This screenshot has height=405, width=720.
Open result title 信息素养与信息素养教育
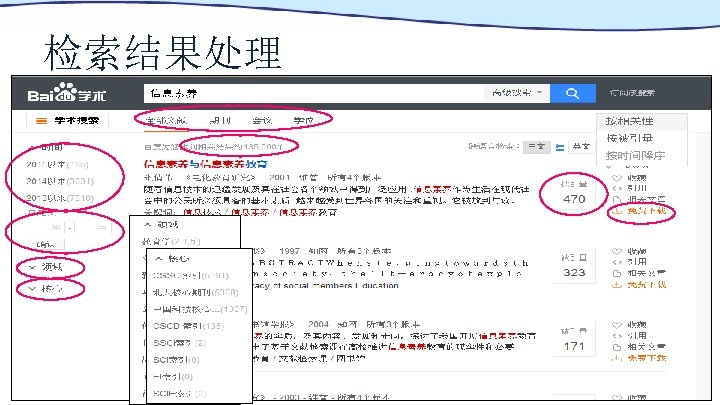pyautogui.click(x=206, y=164)
